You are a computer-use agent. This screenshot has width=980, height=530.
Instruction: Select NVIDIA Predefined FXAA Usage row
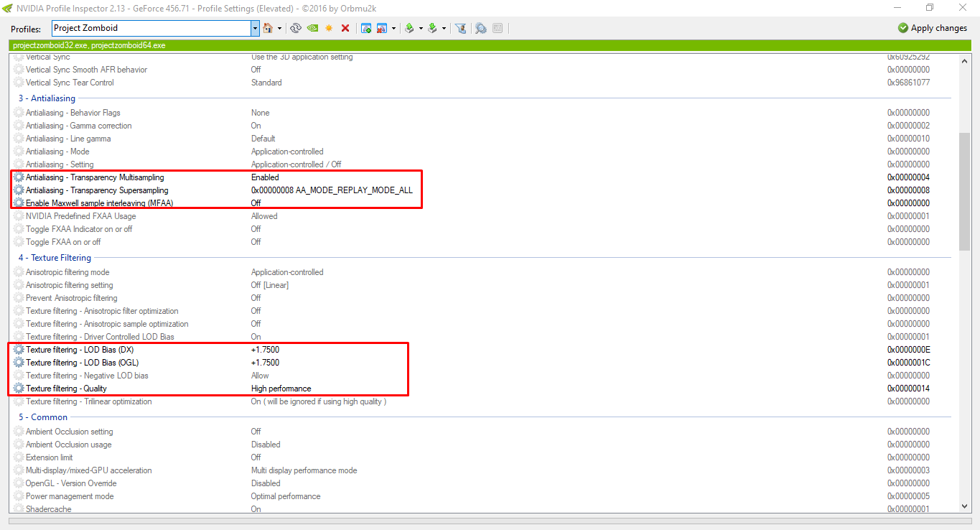(482, 216)
